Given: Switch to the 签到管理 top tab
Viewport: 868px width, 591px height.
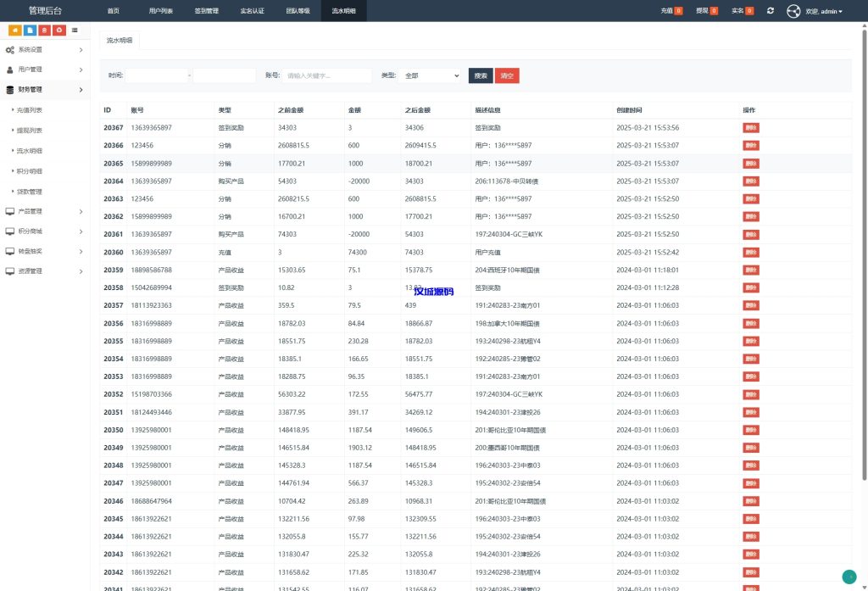Looking at the screenshot, I should point(206,11).
